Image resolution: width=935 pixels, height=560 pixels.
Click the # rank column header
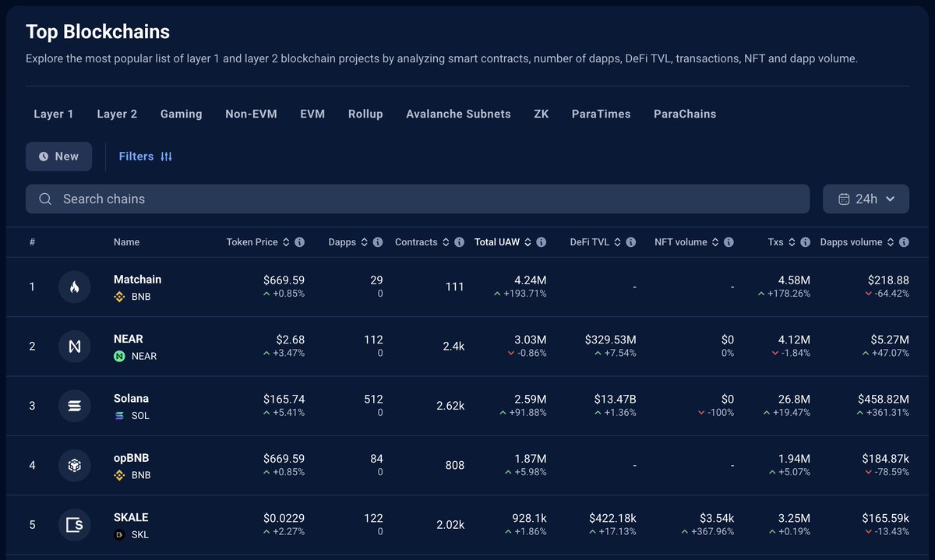(32, 242)
